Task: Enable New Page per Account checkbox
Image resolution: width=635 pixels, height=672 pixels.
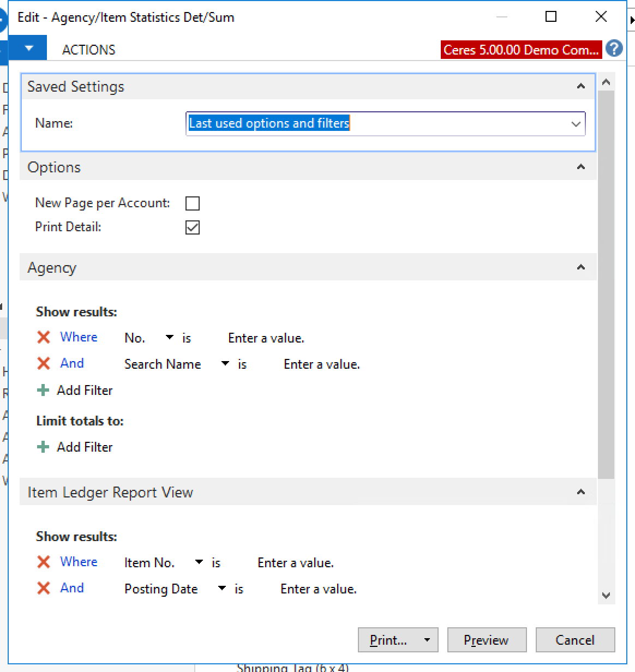Action: (x=193, y=203)
